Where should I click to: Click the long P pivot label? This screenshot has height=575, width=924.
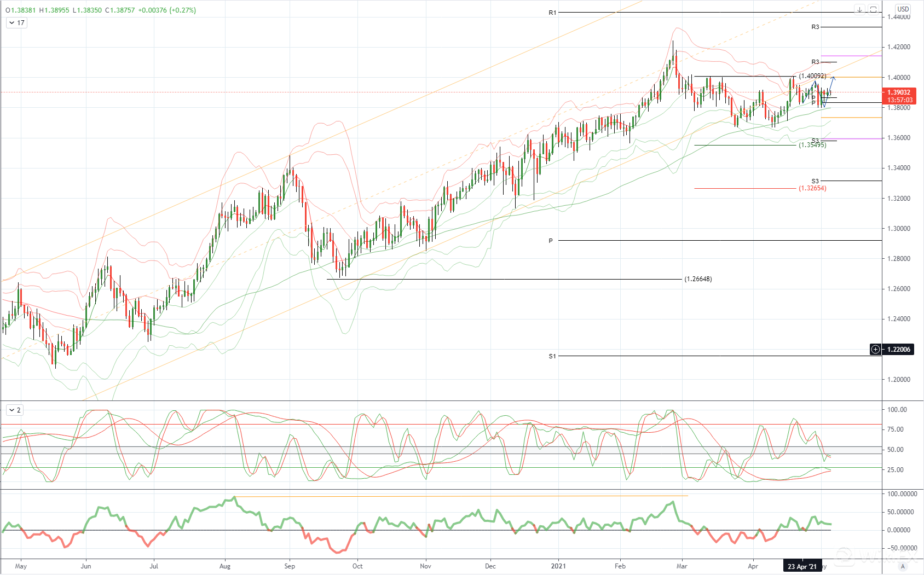pos(551,241)
